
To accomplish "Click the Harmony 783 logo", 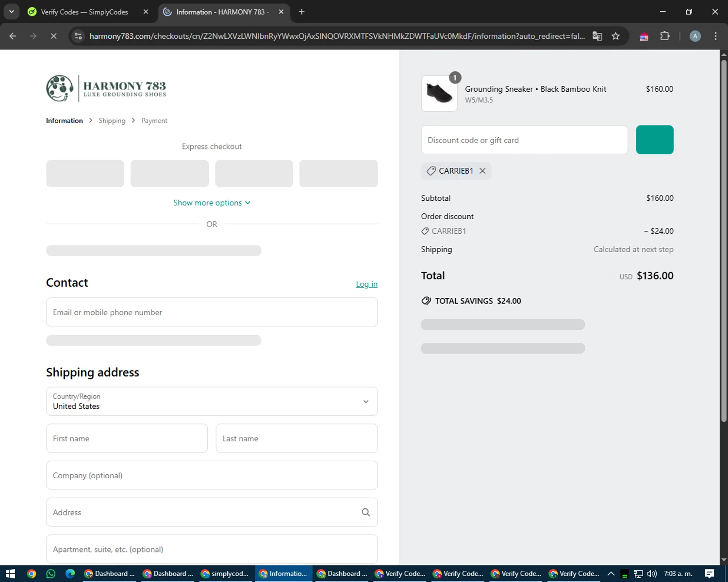I will click(106, 88).
